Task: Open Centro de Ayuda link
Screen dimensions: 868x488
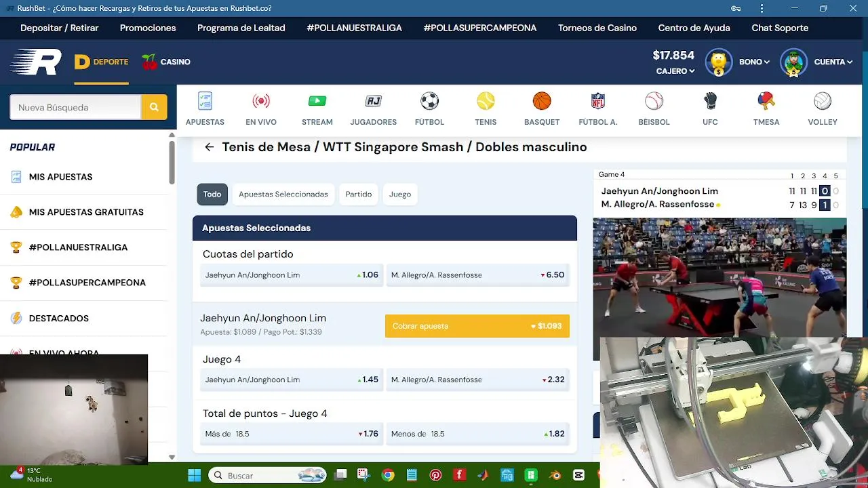Action: (x=694, y=28)
